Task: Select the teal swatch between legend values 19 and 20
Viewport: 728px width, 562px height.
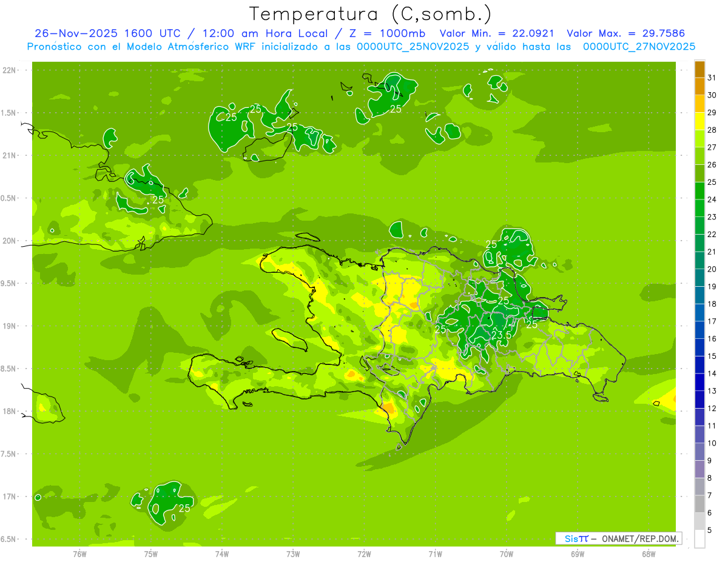Action: 700,278
